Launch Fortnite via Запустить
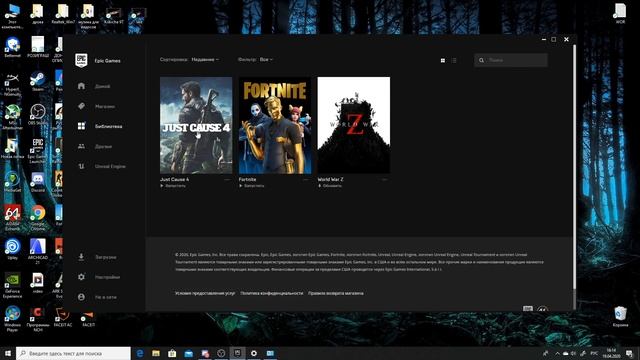 [x=252, y=186]
